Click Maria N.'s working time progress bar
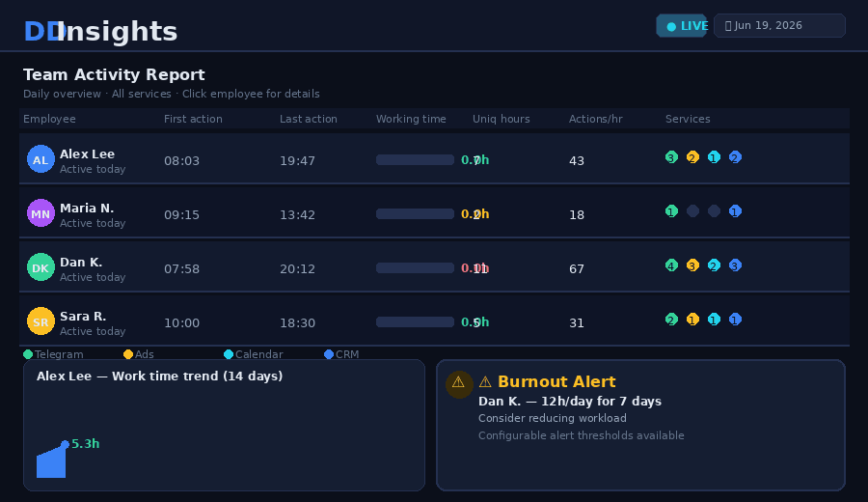Image resolution: width=868 pixels, height=502 pixels. click(x=415, y=214)
